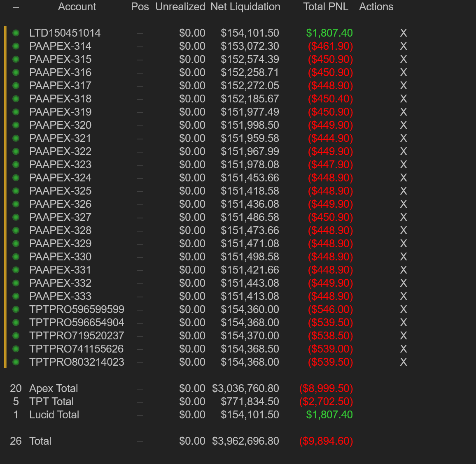
Task: Toggle status indicator for PAAPEX-326
Action: [16, 204]
